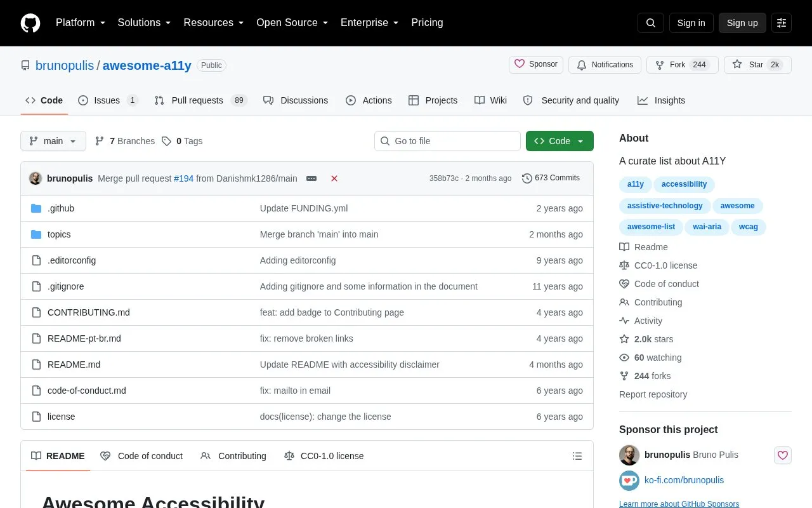The height and width of the screenshot is (508, 812).
Task: Expand the Open Source menu
Action: tap(292, 23)
